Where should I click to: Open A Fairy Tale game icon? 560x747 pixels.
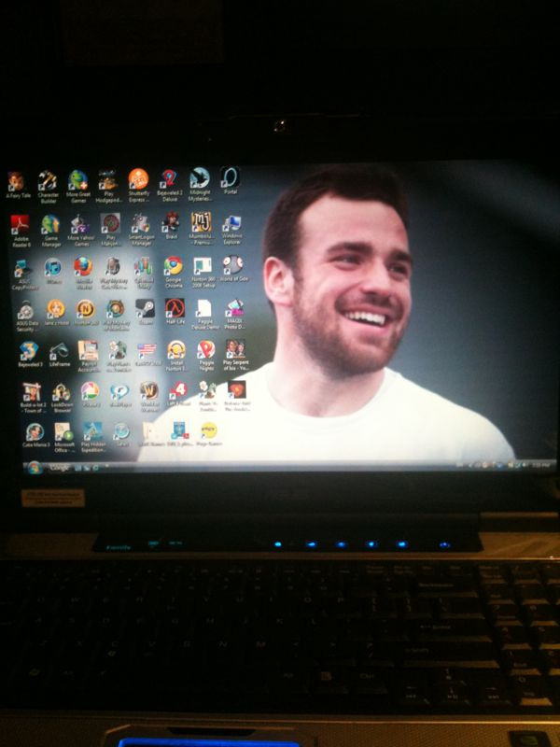17,180
